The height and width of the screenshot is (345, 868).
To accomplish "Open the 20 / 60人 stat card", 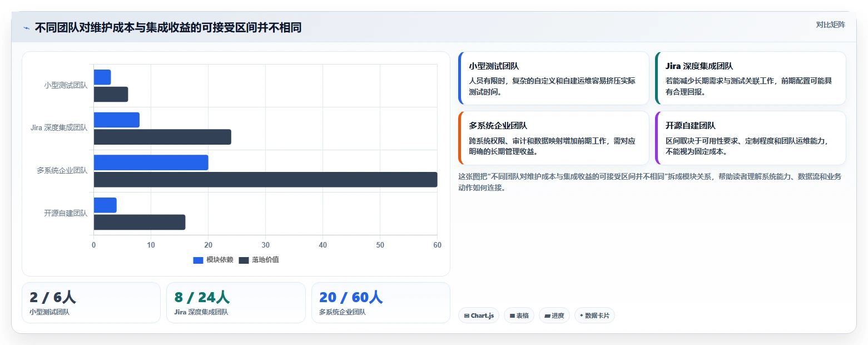I will [x=381, y=303].
